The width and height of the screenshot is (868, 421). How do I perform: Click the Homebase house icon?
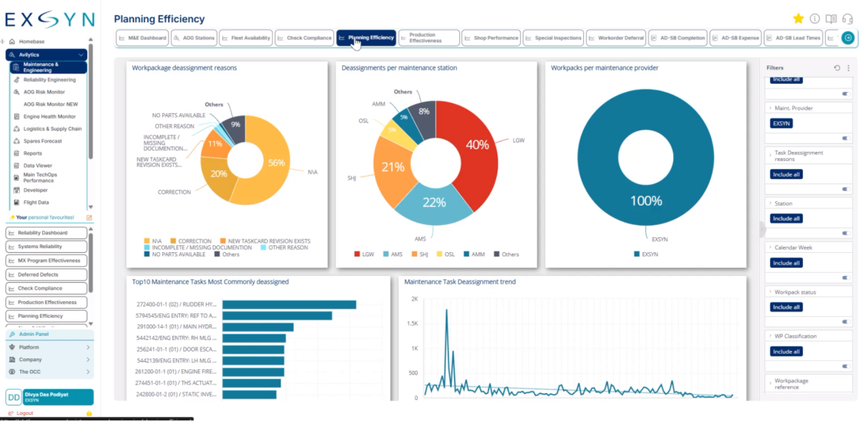tap(12, 42)
